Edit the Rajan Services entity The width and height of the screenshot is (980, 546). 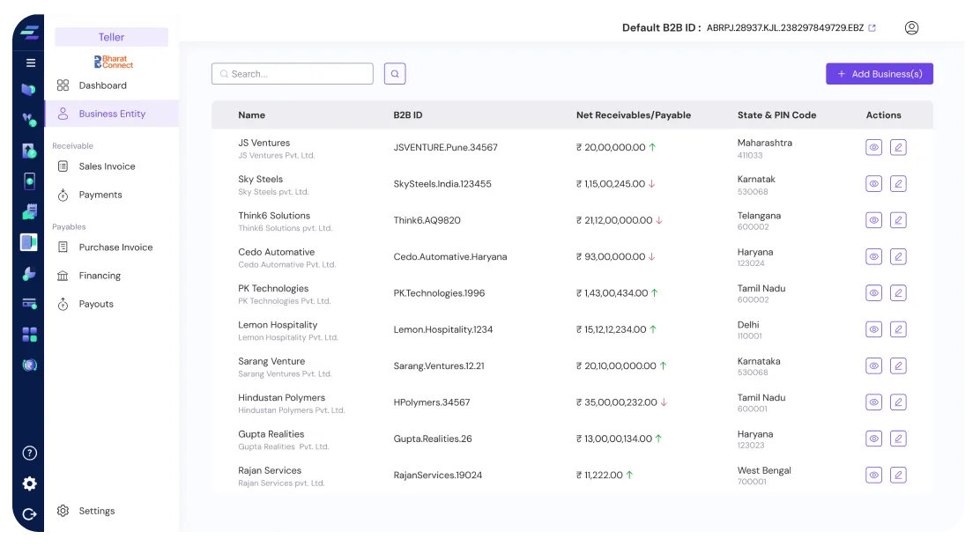(898, 475)
